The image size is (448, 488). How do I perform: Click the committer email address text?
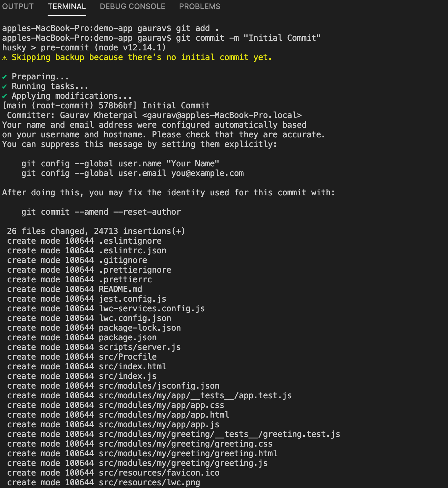click(222, 115)
